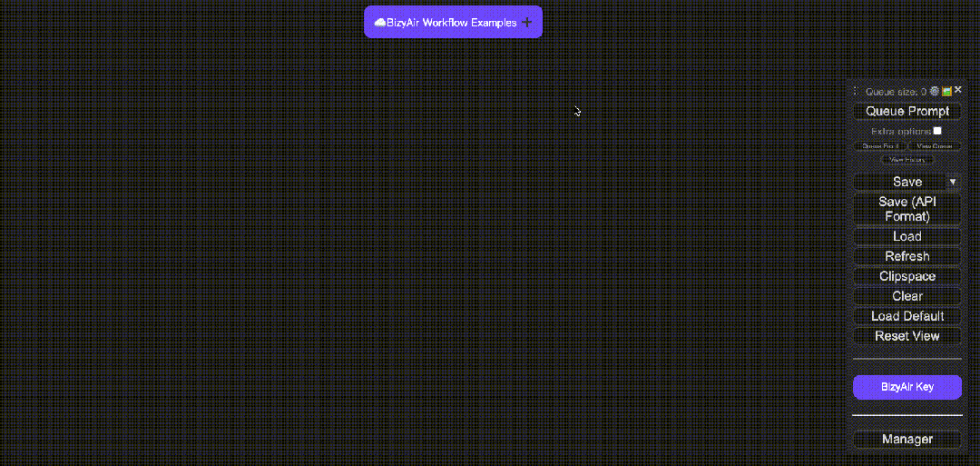Image resolution: width=980 pixels, height=466 pixels.
Task: Show the View History list
Action: click(x=906, y=159)
